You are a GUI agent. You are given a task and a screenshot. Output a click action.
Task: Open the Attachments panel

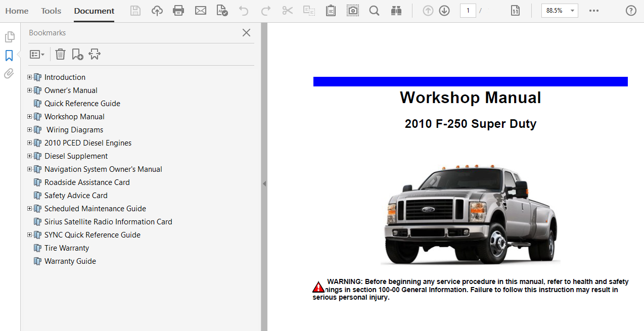[9, 73]
